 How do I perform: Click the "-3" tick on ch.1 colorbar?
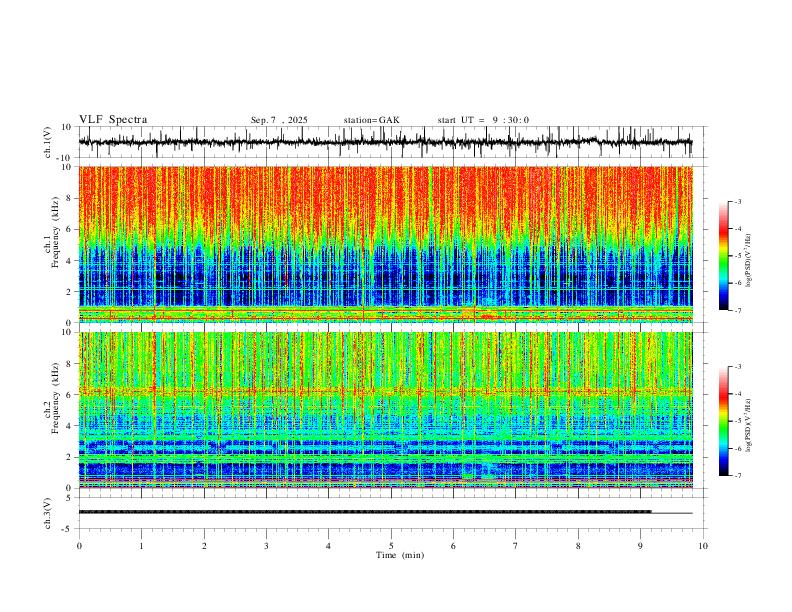tap(738, 201)
